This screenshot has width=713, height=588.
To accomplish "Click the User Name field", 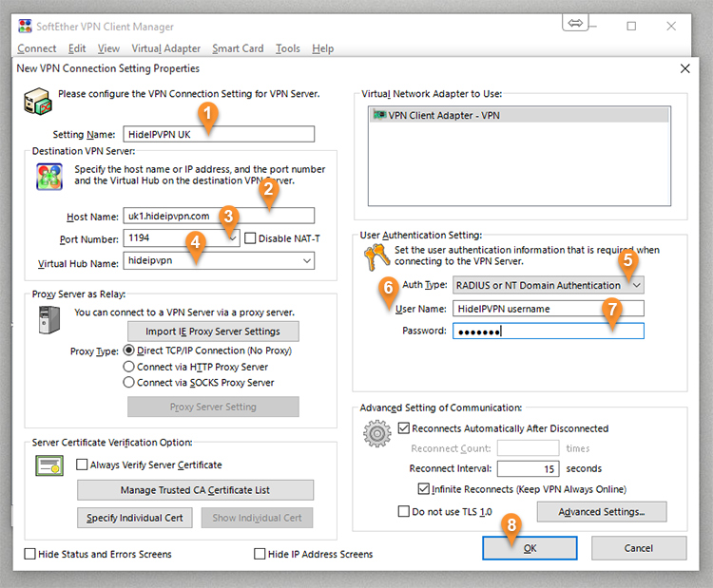I will (549, 309).
